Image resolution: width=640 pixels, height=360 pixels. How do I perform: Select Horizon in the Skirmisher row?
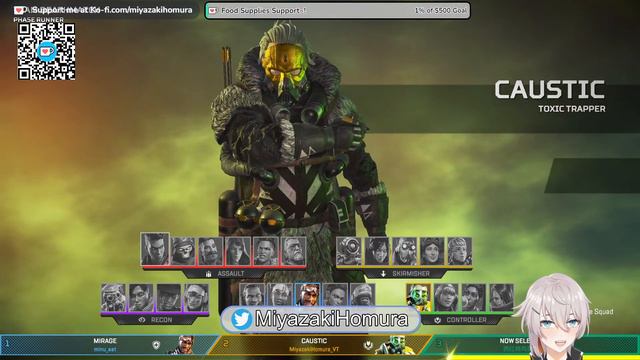432,251
